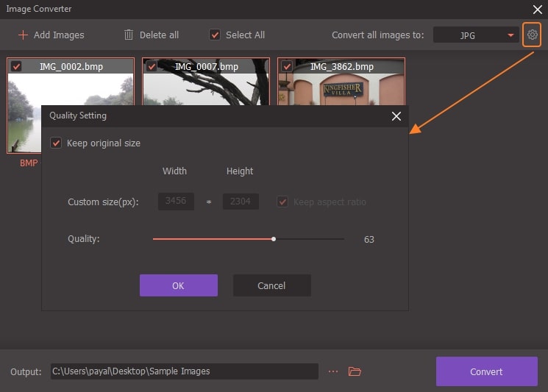Uncheck Keep original size
This screenshot has height=392, width=548.
[x=55, y=143]
